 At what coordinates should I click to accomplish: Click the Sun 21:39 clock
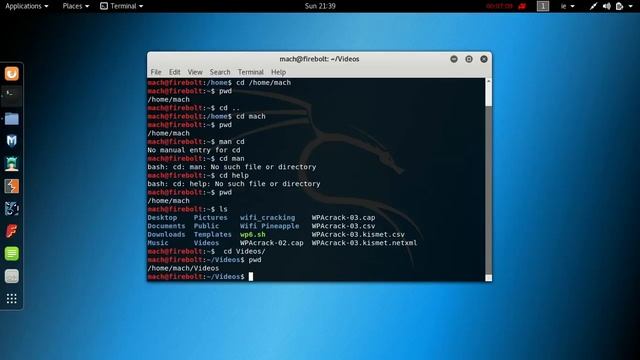[x=320, y=6]
